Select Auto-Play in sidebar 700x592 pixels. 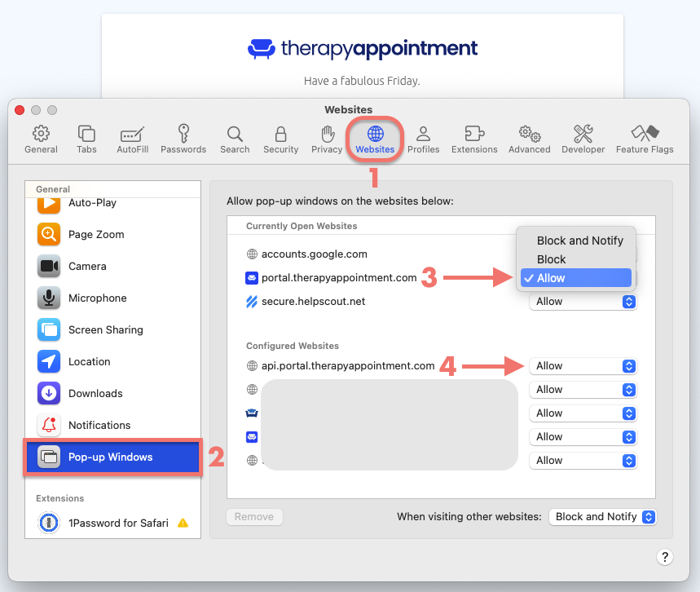(x=112, y=203)
